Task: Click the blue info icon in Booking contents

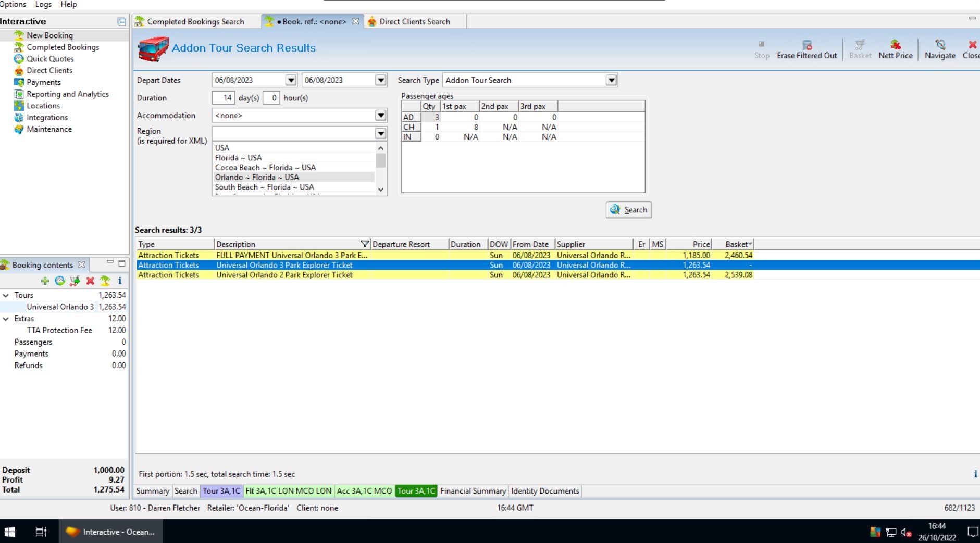Action: (x=120, y=281)
